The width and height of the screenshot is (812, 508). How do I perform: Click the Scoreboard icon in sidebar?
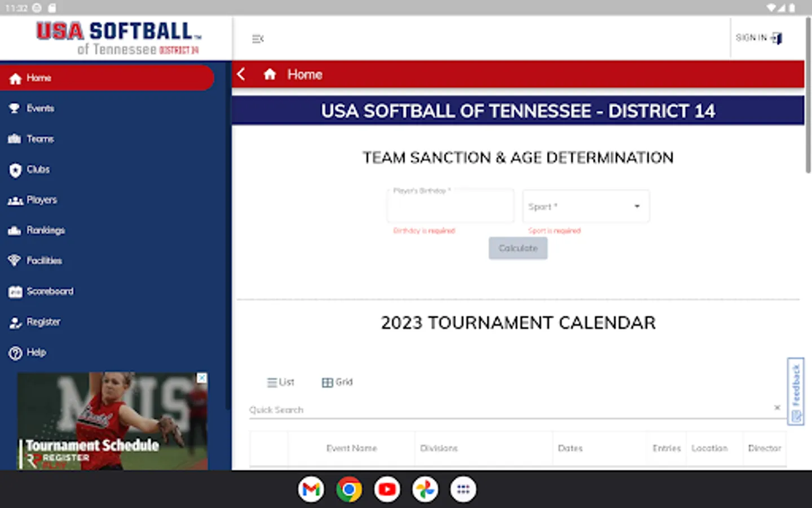[15, 292]
